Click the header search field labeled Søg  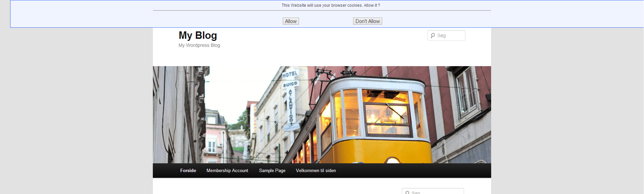pyautogui.click(x=446, y=35)
